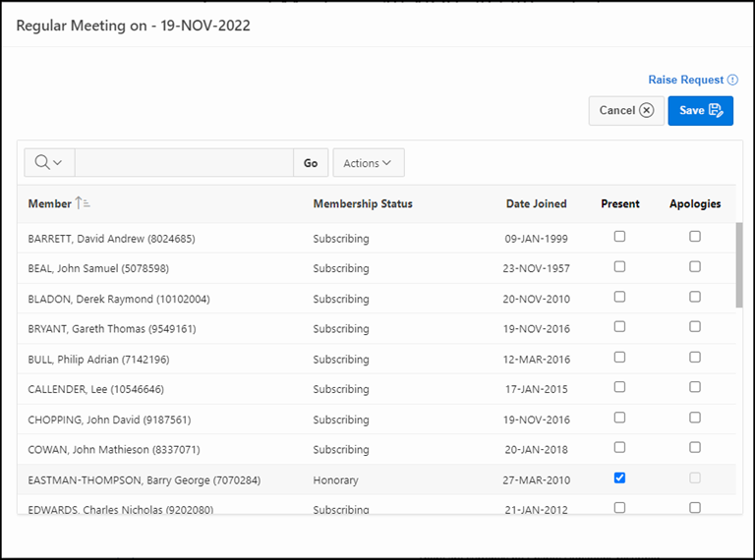
Task: Open the Raise Request link
Action: coord(685,80)
